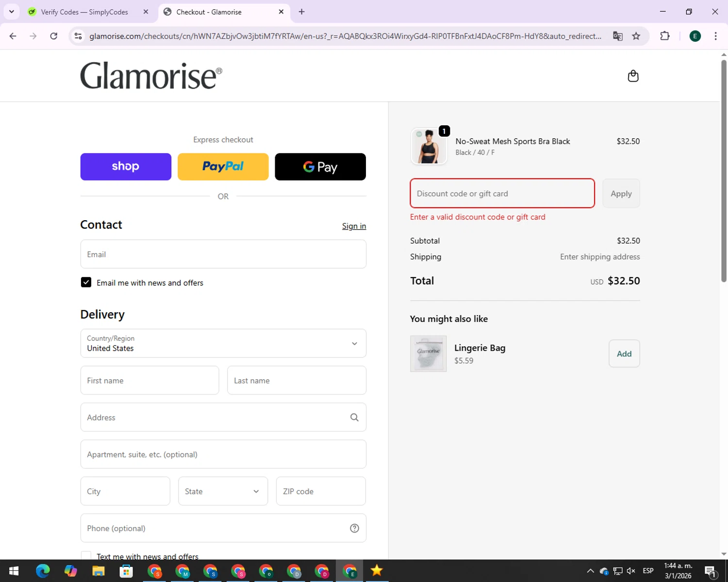The image size is (728, 582).
Task: Click the Glamorise logo
Action: point(151,76)
